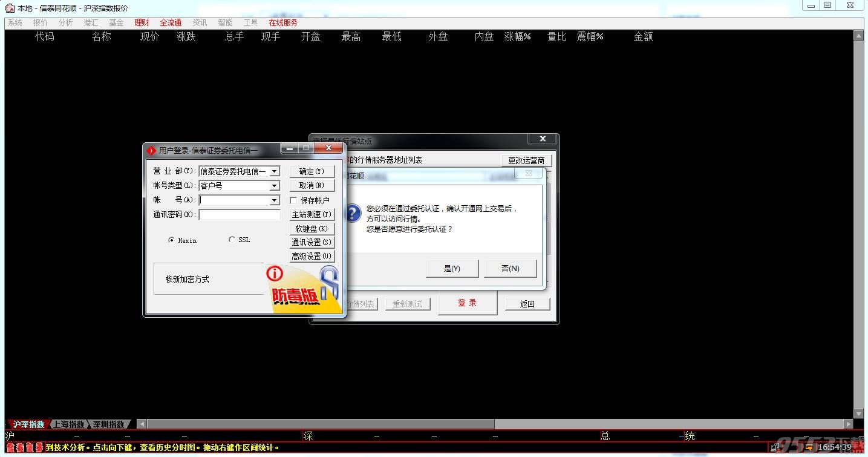This screenshot has width=868, height=457.
Task: Open the 报价 menu
Action: coord(40,22)
